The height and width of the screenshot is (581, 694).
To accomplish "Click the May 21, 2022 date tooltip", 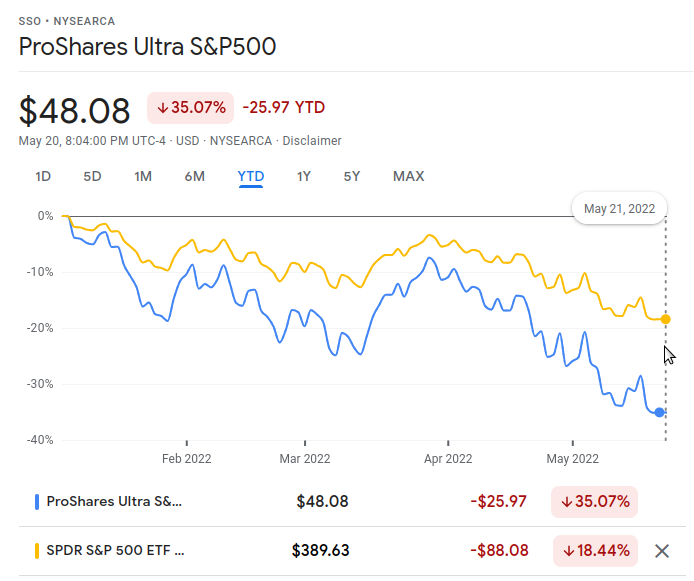I will (x=619, y=208).
